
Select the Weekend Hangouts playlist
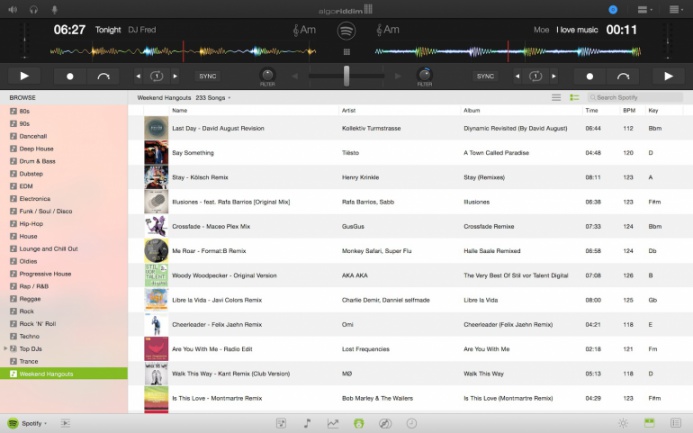click(64, 374)
